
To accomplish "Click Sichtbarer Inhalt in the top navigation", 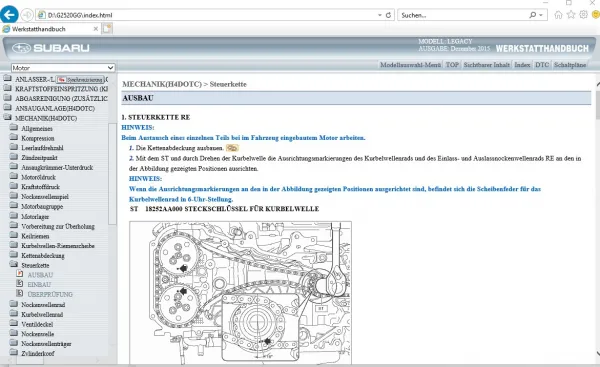I will [x=486, y=65].
